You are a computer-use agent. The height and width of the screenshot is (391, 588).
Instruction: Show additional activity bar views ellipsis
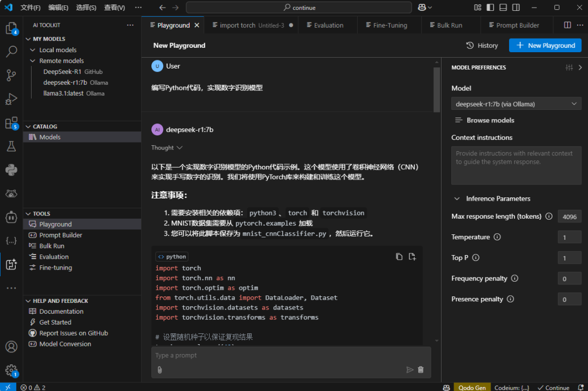click(x=11, y=288)
